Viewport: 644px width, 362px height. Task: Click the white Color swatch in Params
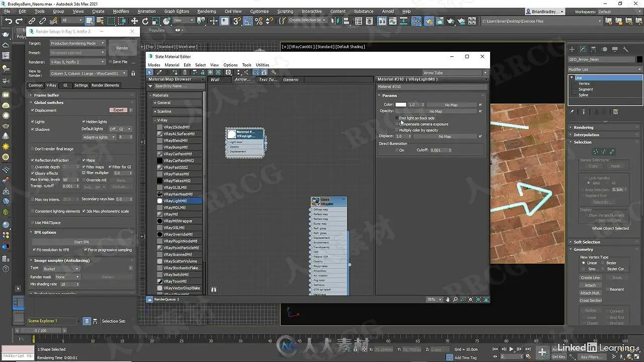(x=400, y=105)
